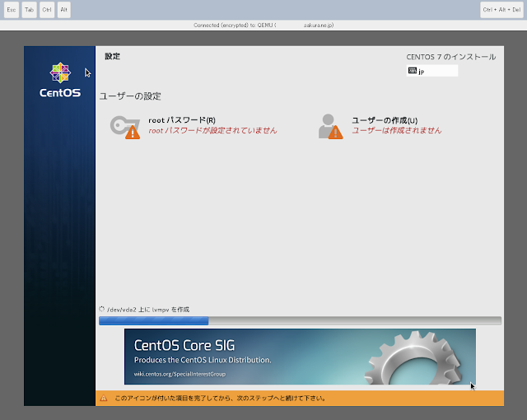
Task: Click the Tab key button in the console toolbar
Action: [x=30, y=10]
